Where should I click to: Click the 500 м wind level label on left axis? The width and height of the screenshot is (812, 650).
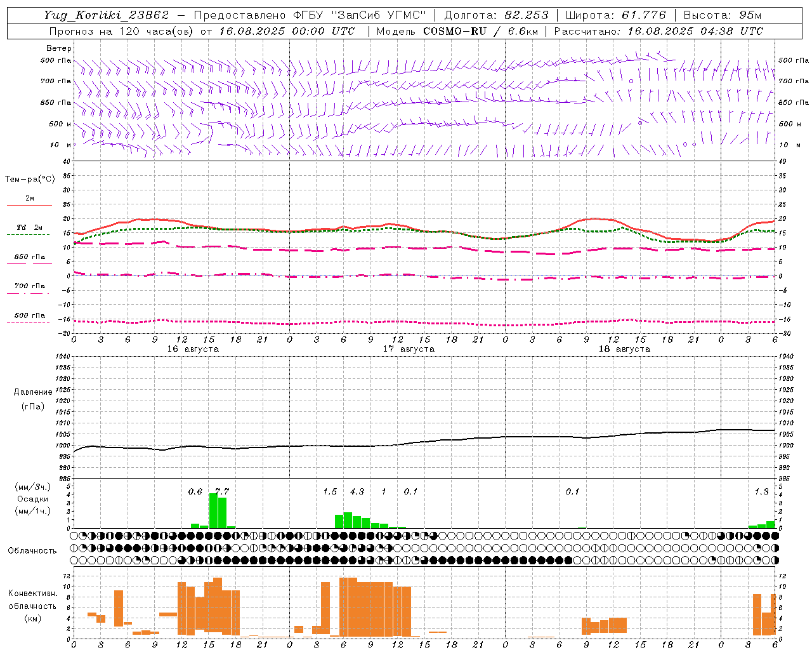pos(56,124)
